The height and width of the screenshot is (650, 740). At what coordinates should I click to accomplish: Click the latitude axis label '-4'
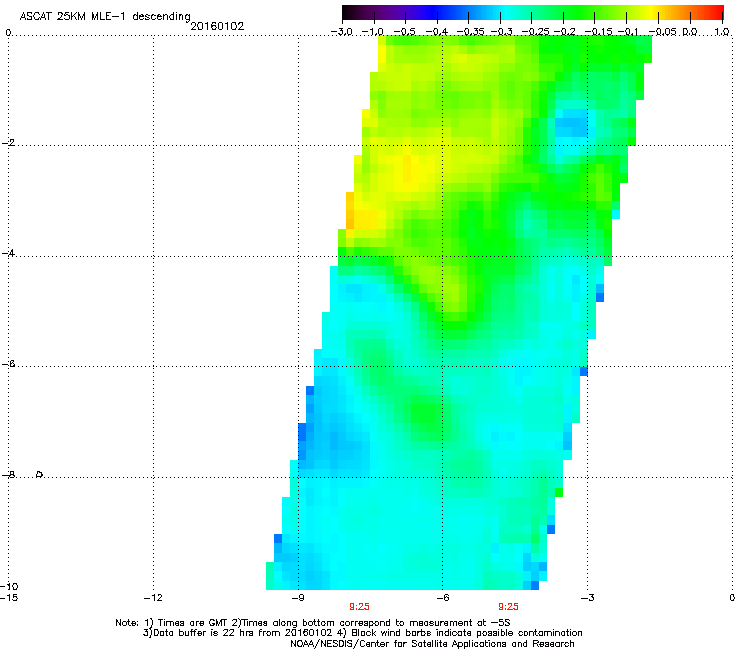[9, 253]
